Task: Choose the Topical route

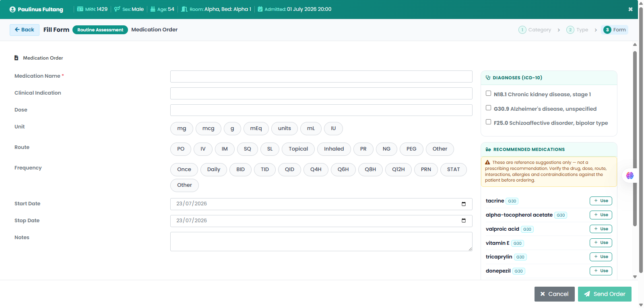Action: [x=298, y=149]
